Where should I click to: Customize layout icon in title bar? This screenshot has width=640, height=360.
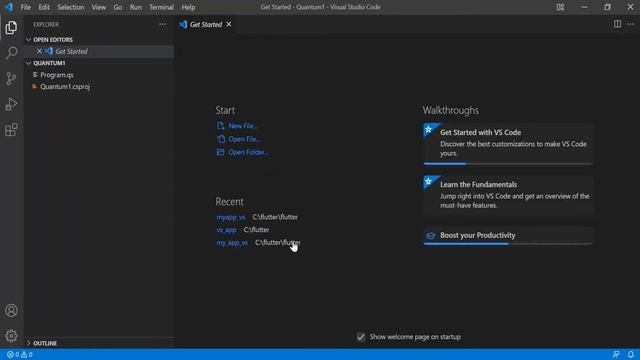(x=560, y=7)
